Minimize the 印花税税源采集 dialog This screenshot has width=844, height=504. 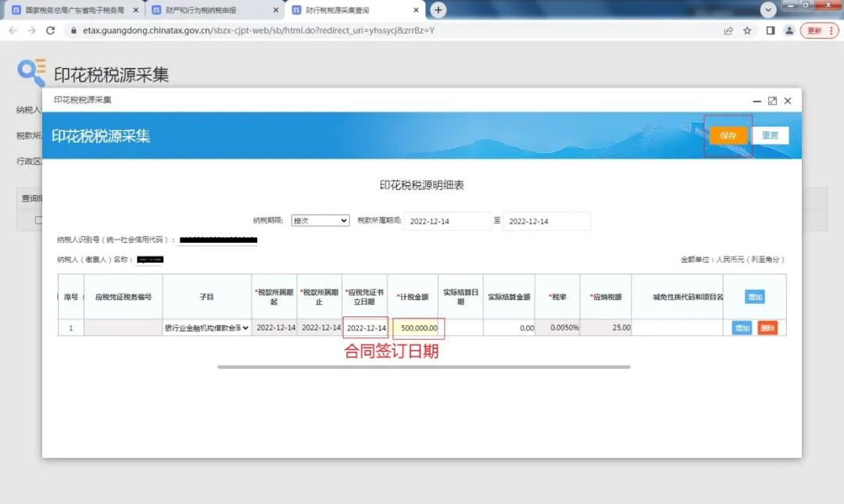pyautogui.click(x=756, y=102)
